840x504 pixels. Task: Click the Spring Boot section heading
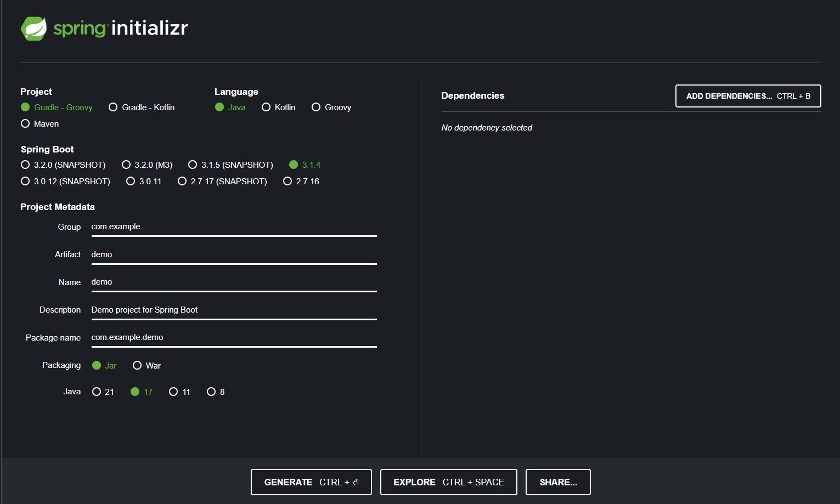[x=47, y=149]
